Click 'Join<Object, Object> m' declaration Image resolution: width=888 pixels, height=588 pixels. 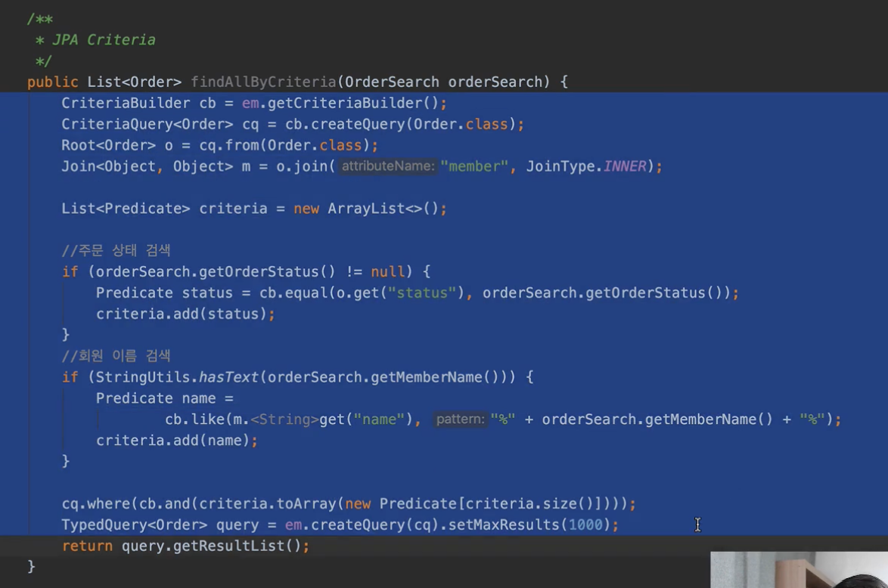[x=156, y=166]
